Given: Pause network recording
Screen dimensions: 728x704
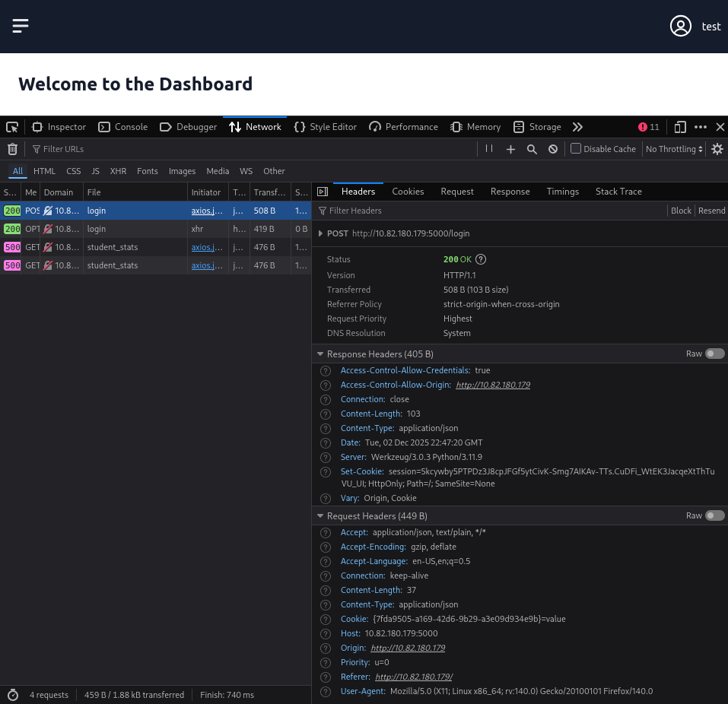Looking at the screenshot, I should [x=489, y=148].
